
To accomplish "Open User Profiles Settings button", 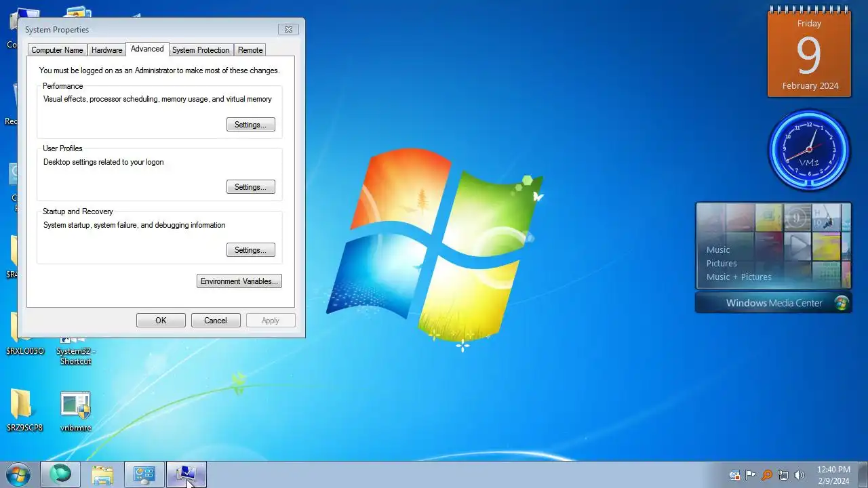I will tap(250, 187).
